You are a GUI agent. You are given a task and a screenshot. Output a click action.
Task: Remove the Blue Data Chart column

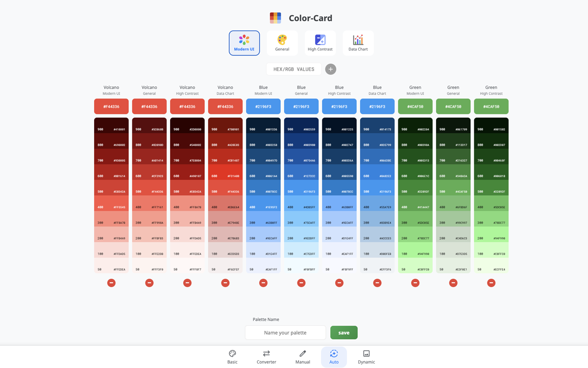pyautogui.click(x=377, y=283)
